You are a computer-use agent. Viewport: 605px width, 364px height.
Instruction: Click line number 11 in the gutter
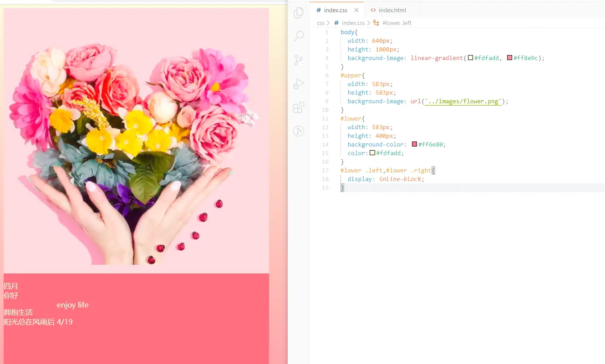(325, 119)
